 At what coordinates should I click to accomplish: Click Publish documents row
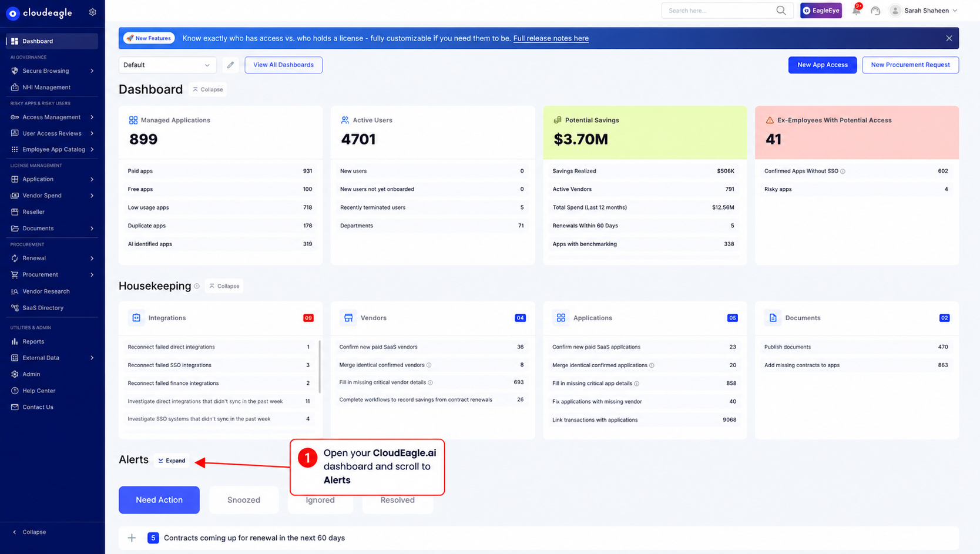tap(857, 347)
